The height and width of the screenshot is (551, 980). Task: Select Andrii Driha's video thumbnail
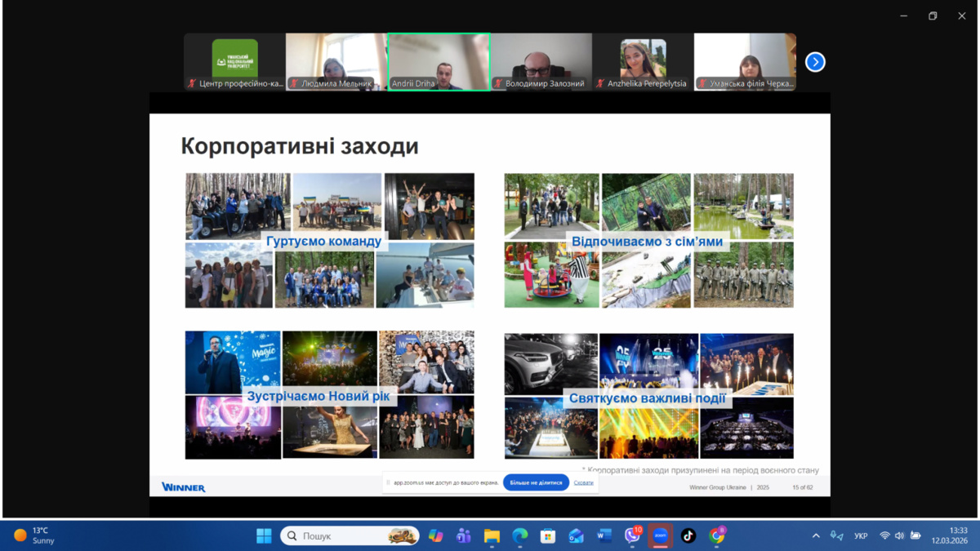pyautogui.click(x=439, y=61)
